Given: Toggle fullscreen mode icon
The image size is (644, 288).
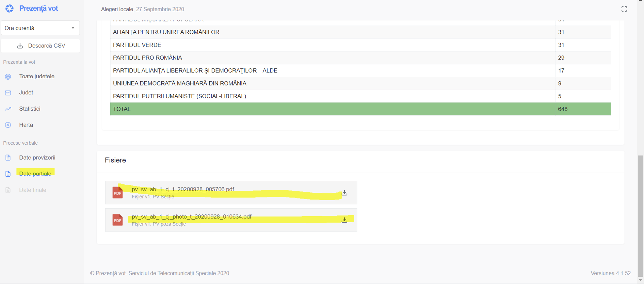Looking at the screenshot, I should [624, 9].
